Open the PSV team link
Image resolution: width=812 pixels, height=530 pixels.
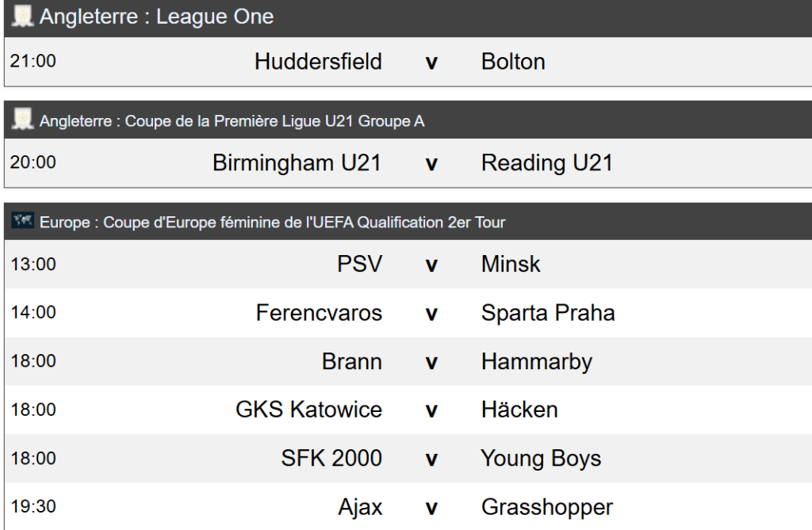click(359, 264)
